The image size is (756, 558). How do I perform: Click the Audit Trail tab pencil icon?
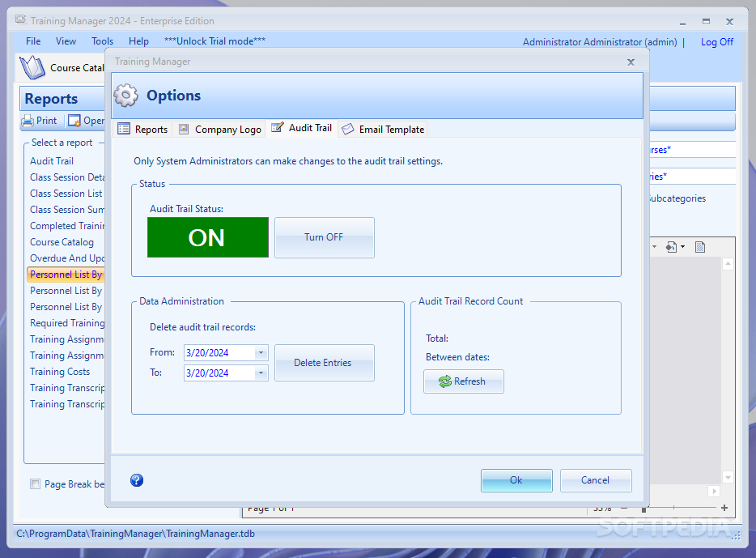[x=278, y=127]
